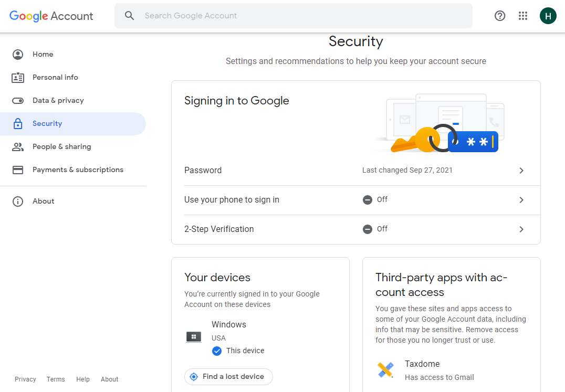This screenshot has width=565, height=392.
Task: Click the Payments & subscriptions card icon
Action: pos(18,170)
